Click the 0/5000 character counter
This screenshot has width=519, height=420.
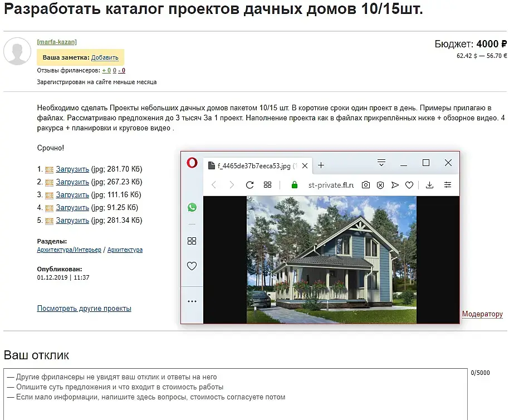click(x=480, y=373)
